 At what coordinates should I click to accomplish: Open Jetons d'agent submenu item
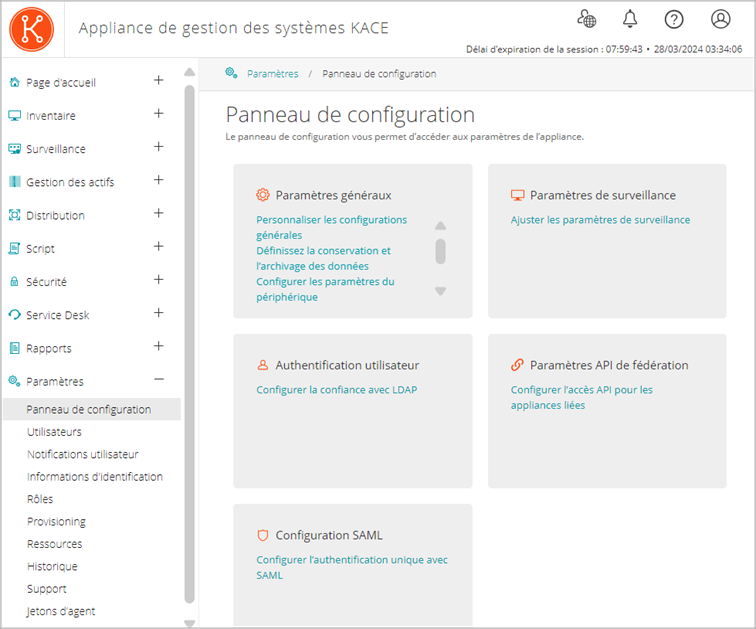(x=61, y=611)
